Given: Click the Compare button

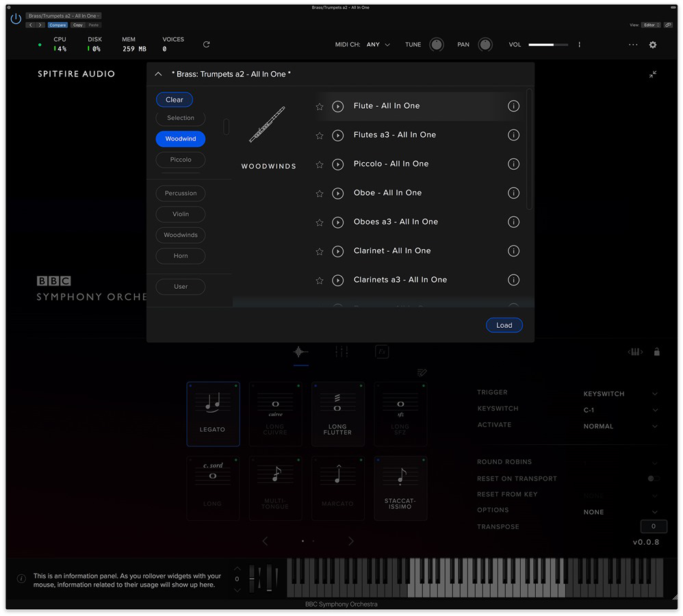Looking at the screenshot, I should (x=57, y=25).
